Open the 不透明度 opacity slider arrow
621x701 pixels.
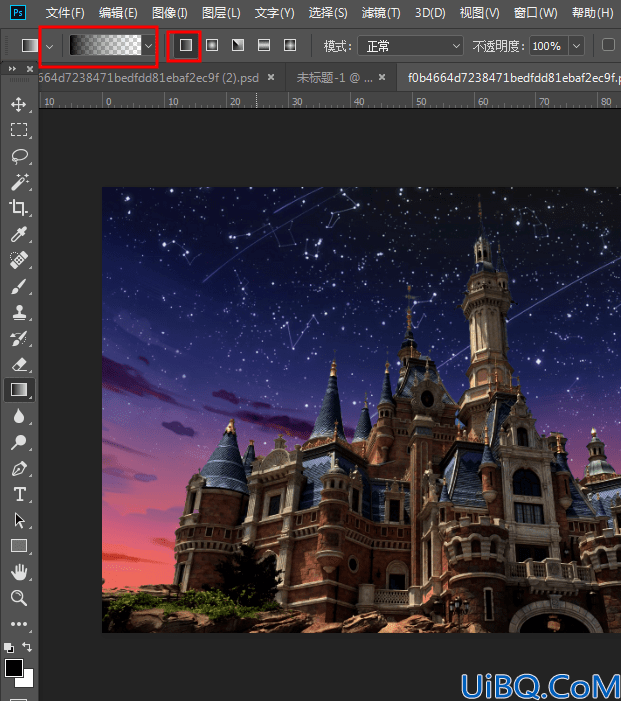pos(576,46)
